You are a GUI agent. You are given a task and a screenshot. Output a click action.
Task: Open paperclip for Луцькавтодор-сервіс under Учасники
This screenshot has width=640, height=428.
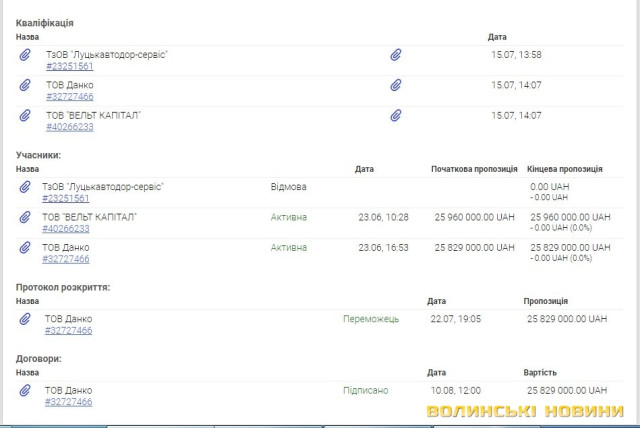[x=26, y=187]
